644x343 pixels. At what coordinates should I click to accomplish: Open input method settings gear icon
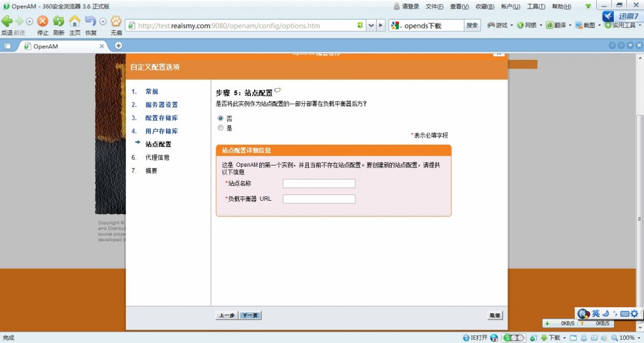[635, 314]
